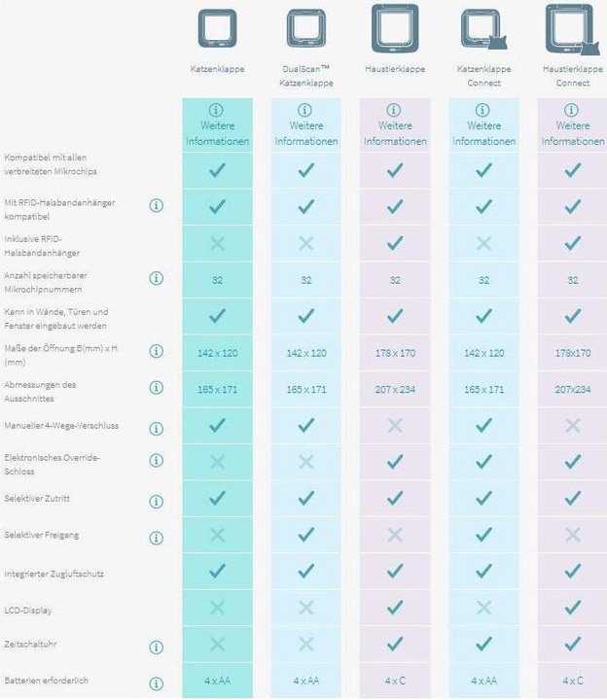Select the Katzenklappe product image
This screenshot has height=700, width=607.
[x=218, y=28]
